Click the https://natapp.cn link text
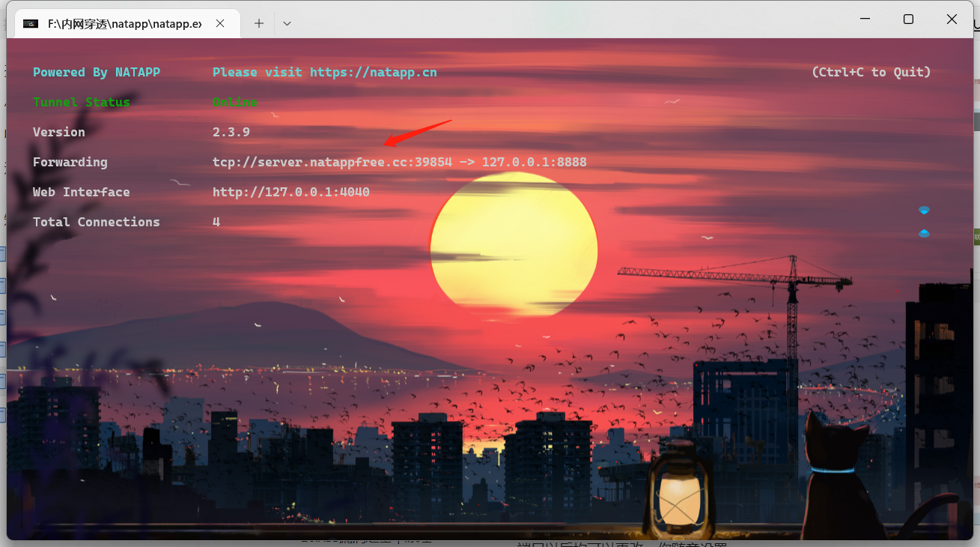Image resolution: width=980 pixels, height=547 pixels. coord(374,72)
